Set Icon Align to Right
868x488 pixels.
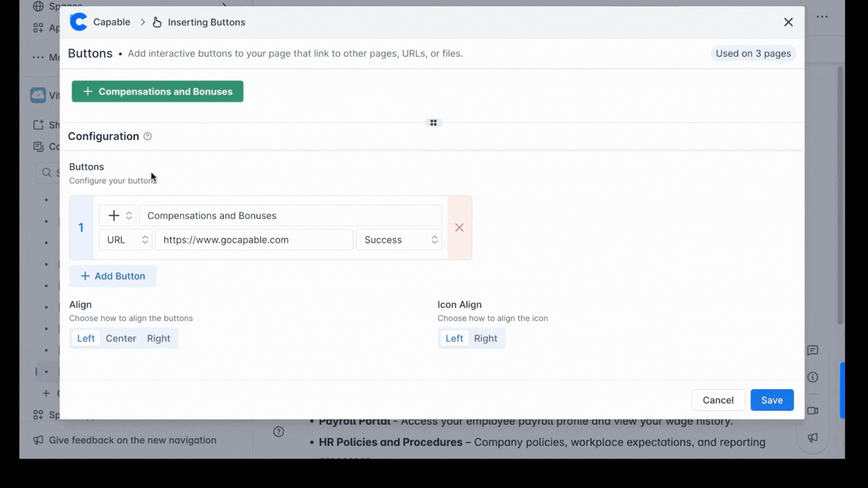click(x=485, y=338)
